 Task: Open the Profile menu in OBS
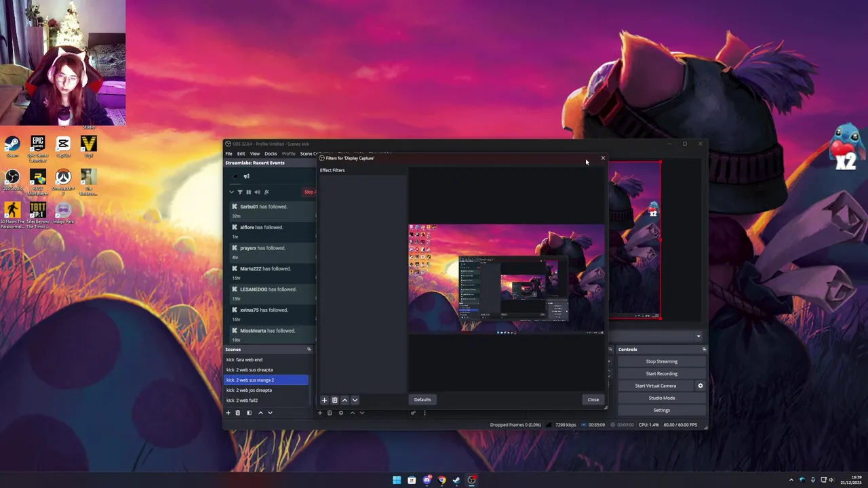289,154
